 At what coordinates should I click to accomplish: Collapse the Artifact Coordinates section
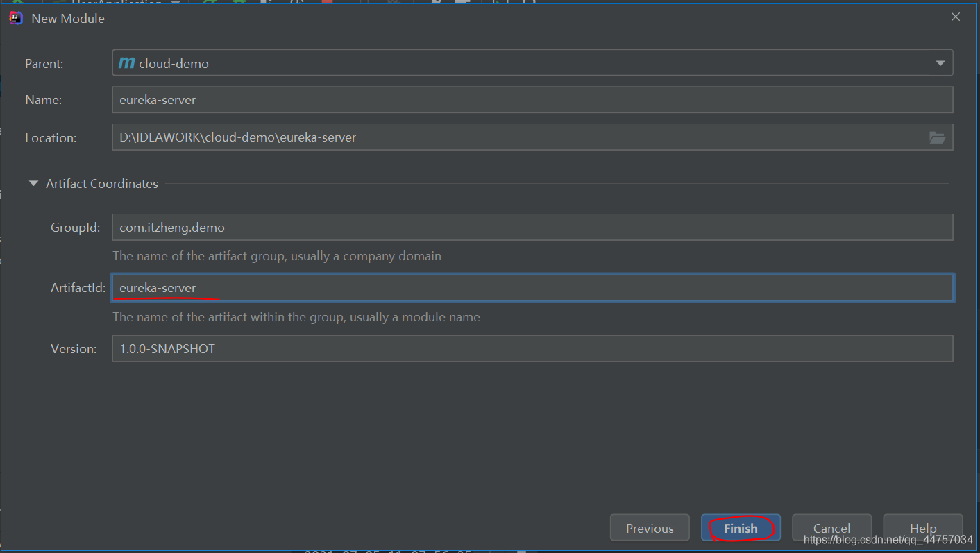(x=33, y=184)
